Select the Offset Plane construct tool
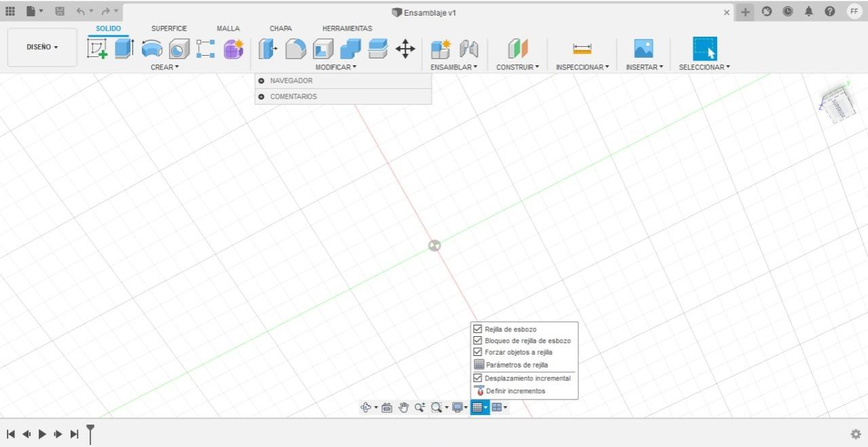This screenshot has width=868, height=447. pos(518,49)
